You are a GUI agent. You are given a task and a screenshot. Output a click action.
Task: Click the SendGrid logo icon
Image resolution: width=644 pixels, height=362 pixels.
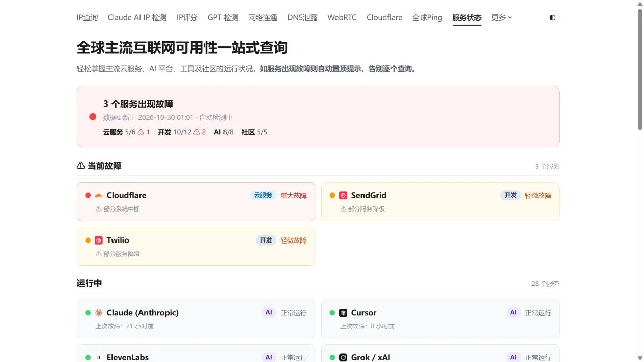pyautogui.click(x=343, y=195)
